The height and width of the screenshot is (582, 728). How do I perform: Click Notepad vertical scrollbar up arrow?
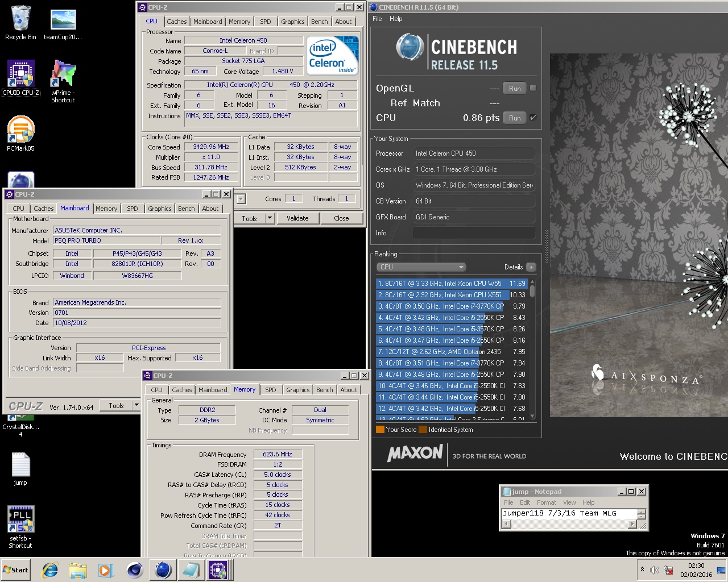(642, 512)
